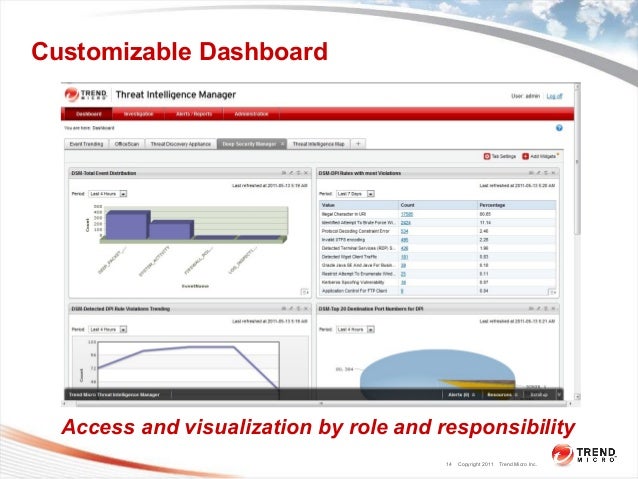638x479 pixels.
Task: Click leftmost header icon of Violations Trending widget
Action: (x=284, y=309)
